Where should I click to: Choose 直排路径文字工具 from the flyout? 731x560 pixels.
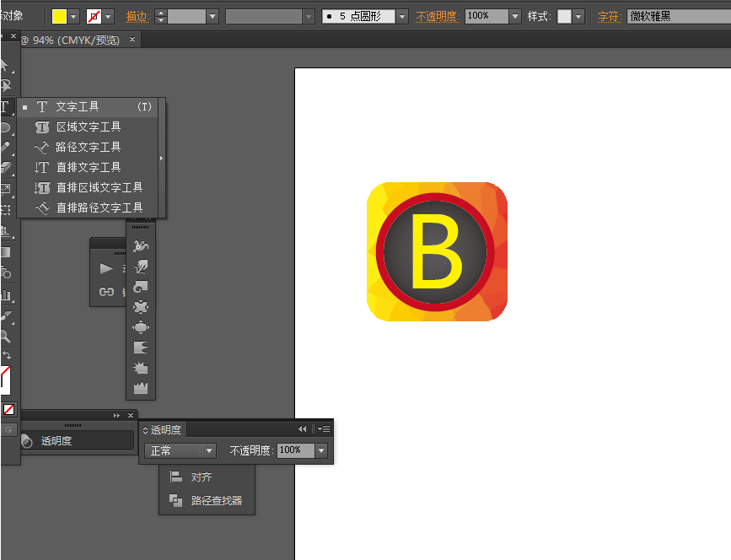[99, 207]
